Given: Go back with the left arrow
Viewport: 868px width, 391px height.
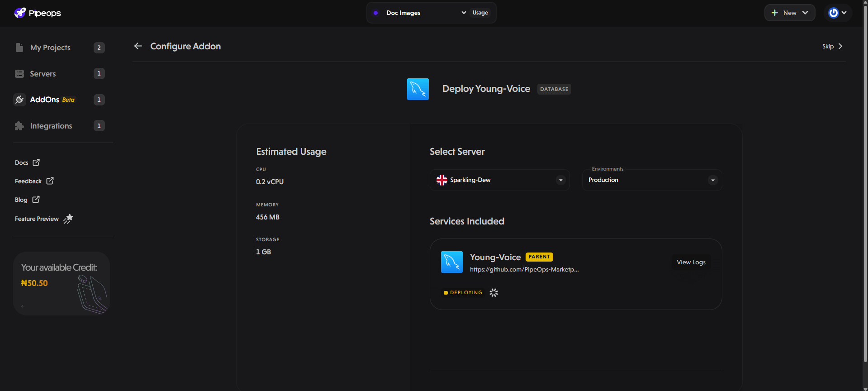Looking at the screenshot, I should pyautogui.click(x=138, y=46).
